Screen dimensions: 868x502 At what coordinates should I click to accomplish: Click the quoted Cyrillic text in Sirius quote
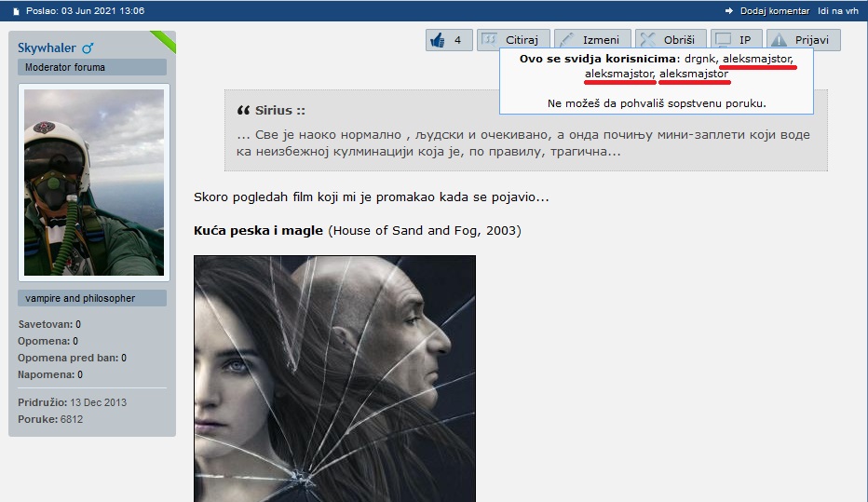point(523,142)
